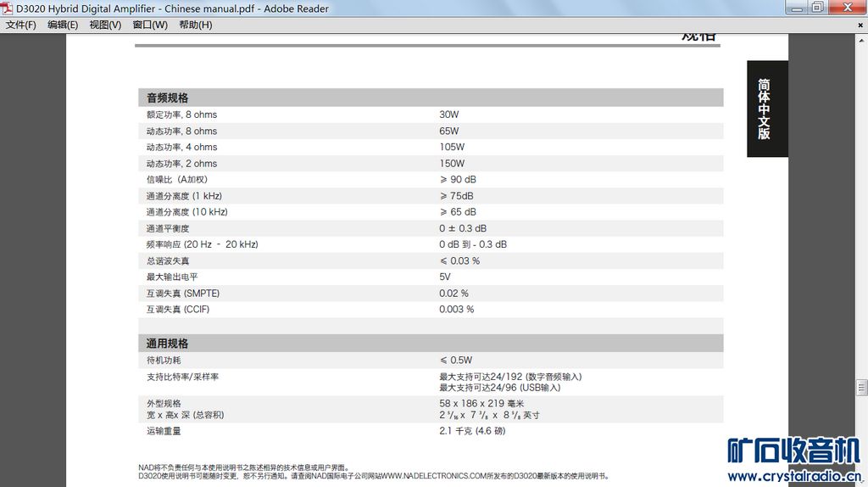
Task: Click the 外型规格 label
Action: (x=164, y=403)
